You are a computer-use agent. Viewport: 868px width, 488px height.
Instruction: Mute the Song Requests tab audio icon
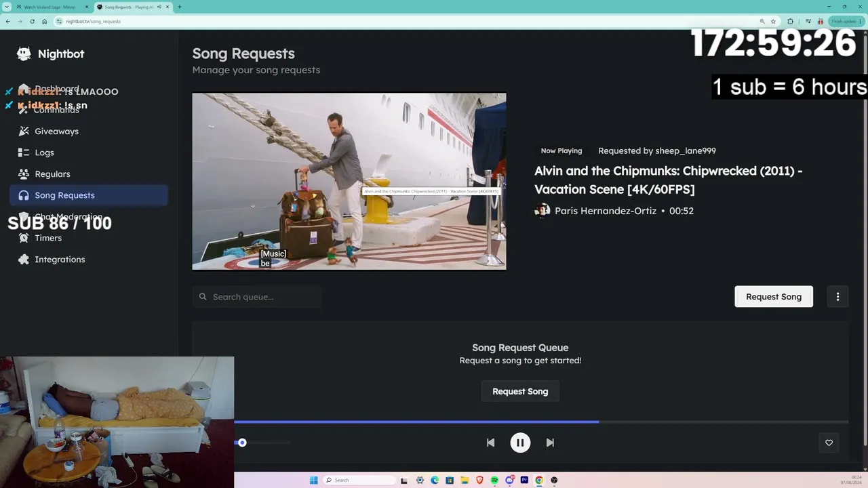[159, 7]
